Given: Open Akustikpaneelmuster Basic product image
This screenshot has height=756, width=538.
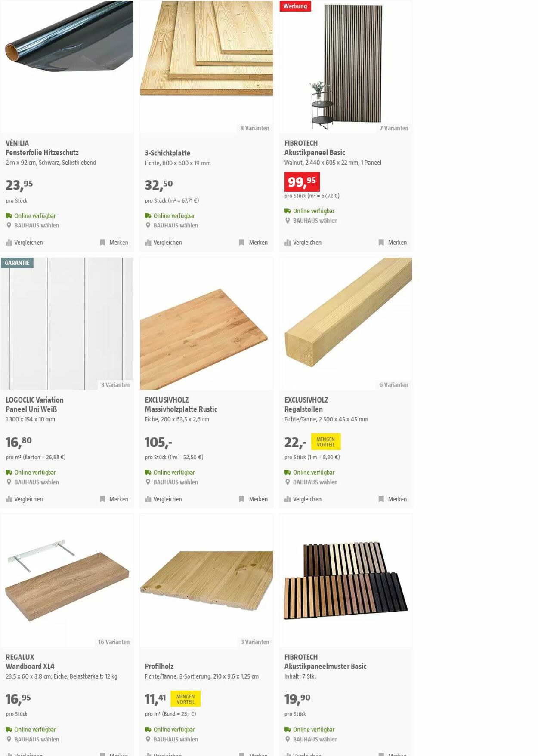Looking at the screenshot, I should point(346,581).
